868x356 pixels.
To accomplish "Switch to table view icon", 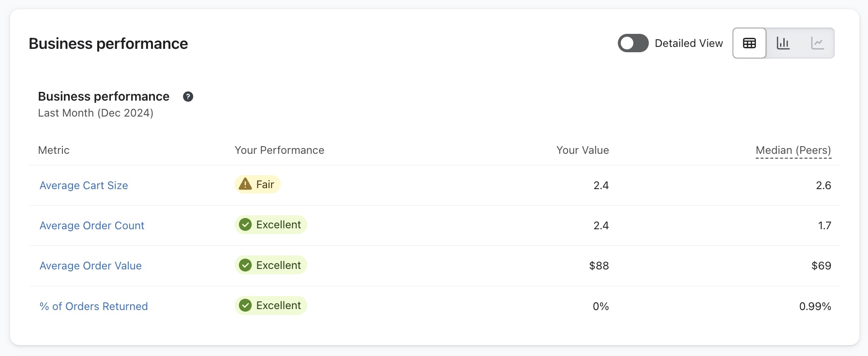I will [x=749, y=44].
